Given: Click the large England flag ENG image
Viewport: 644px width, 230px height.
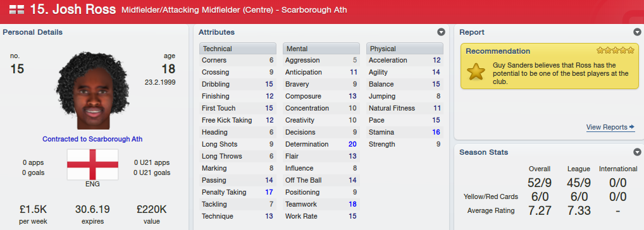Looking at the screenshot, I should coord(93,165).
